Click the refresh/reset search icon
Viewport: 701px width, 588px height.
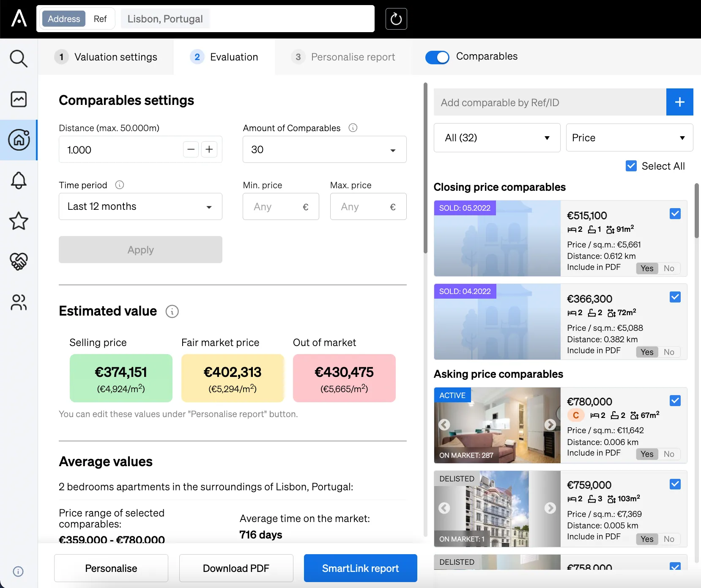(396, 19)
